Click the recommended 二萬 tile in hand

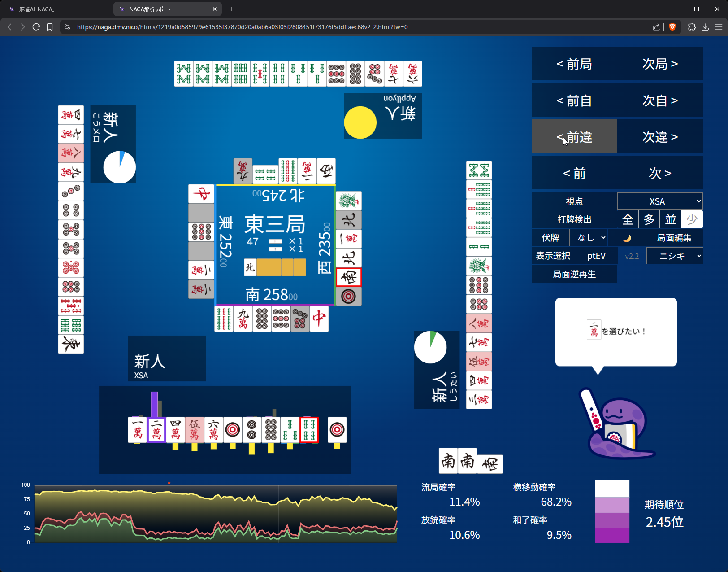tap(156, 430)
